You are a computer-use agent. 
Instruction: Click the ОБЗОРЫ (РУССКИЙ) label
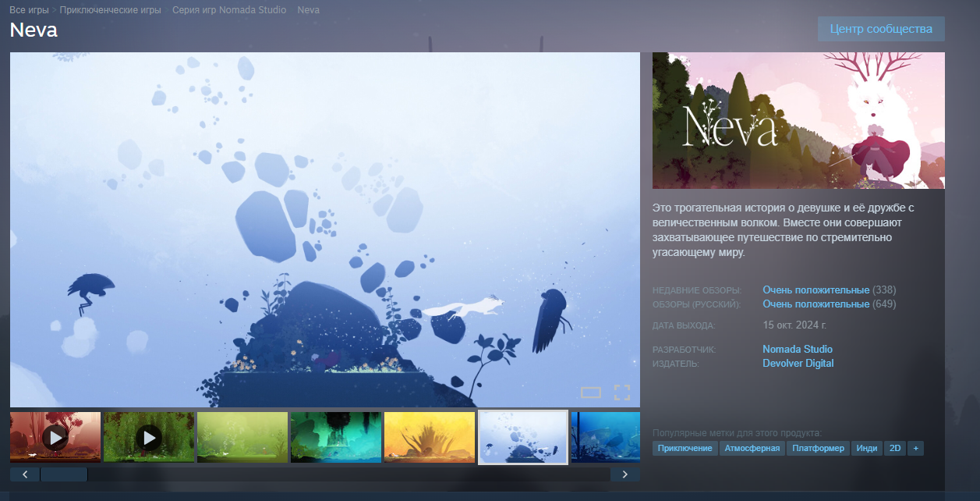(696, 304)
